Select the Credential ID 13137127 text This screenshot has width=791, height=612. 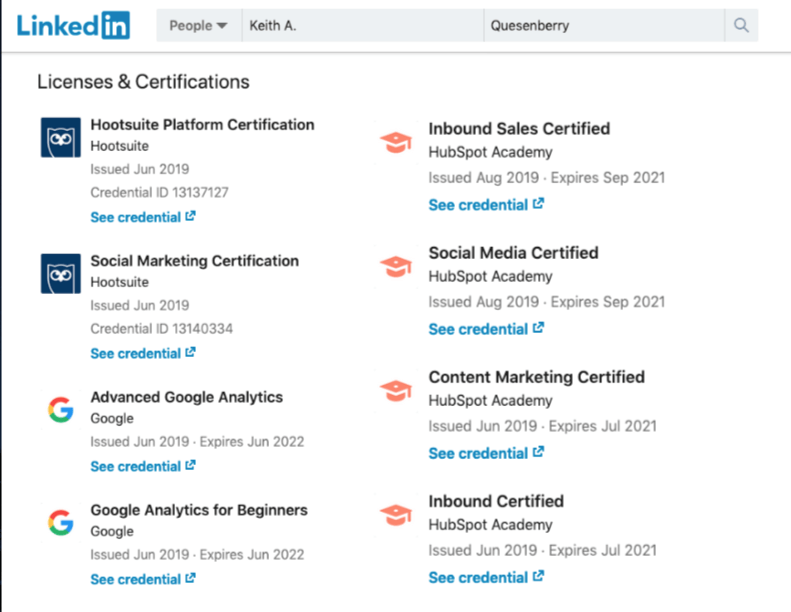coord(159,192)
